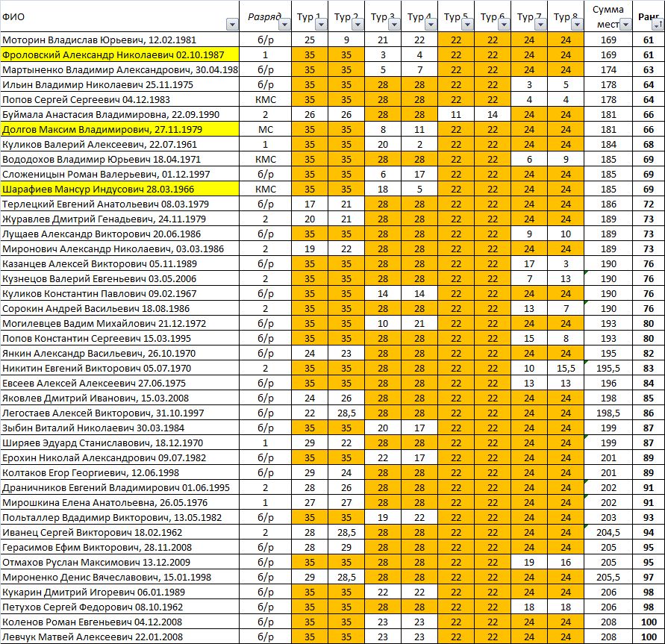Open the Разряд column filter dropdown
This screenshot has width=665, height=644.
click(284, 25)
